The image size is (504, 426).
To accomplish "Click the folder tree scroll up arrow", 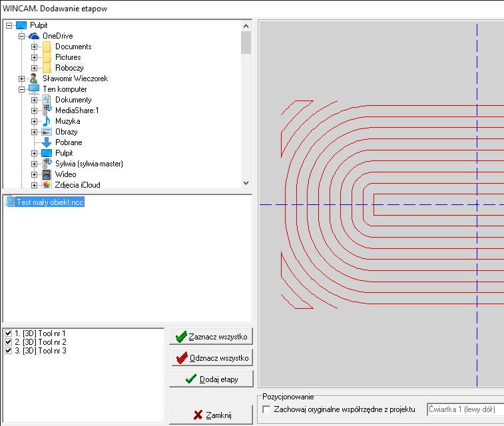I will (246, 26).
